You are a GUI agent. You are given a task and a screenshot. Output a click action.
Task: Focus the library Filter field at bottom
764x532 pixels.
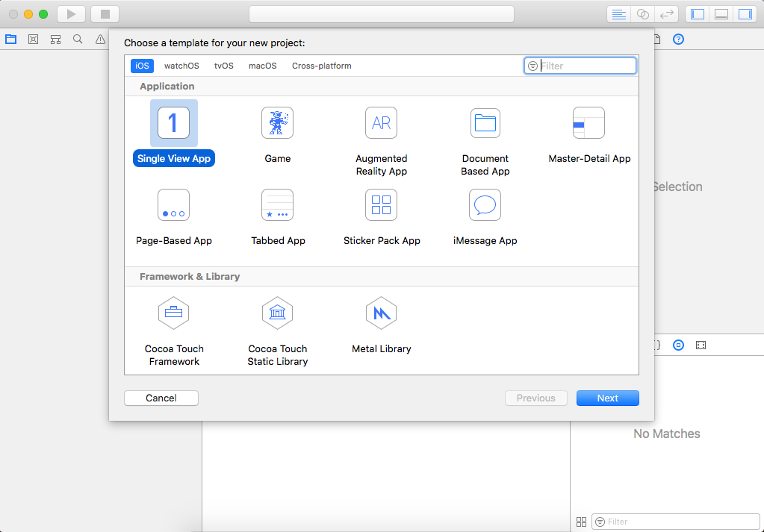tap(675, 522)
